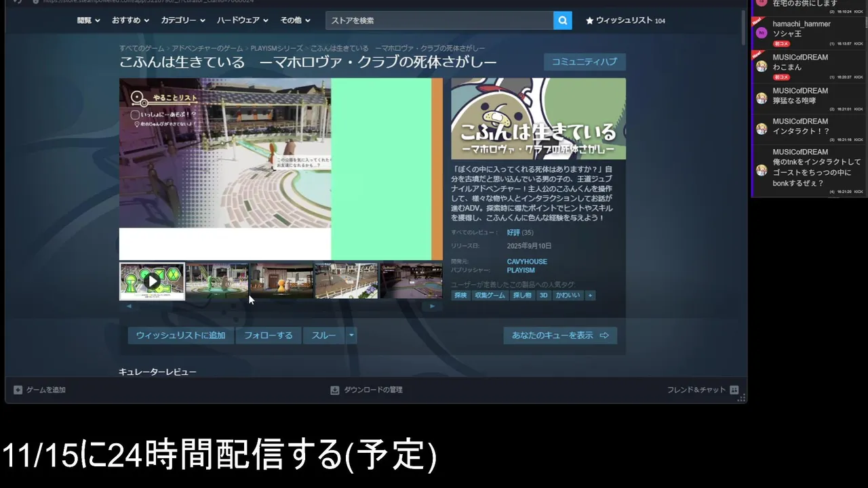Expand the ハードウェア menu
This screenshot has width=868, height=488.
[x=243, y=20]
